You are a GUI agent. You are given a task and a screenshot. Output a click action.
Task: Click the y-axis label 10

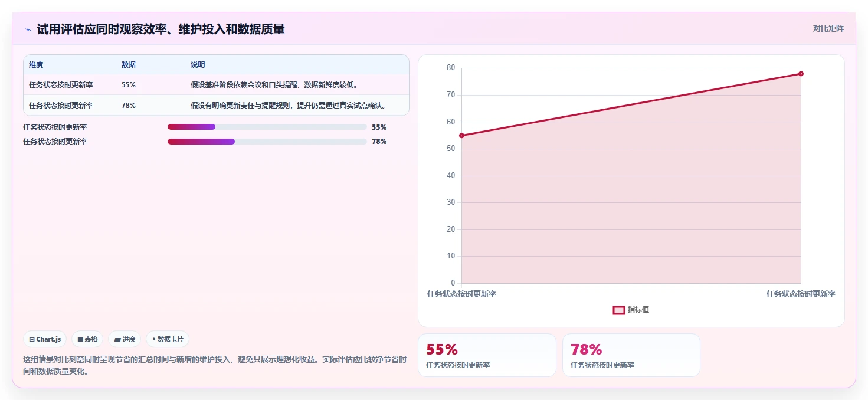coord(451,256)
